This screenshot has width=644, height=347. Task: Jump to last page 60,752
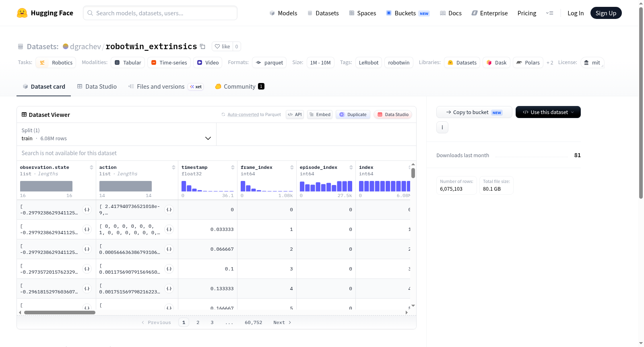point(254,322)
